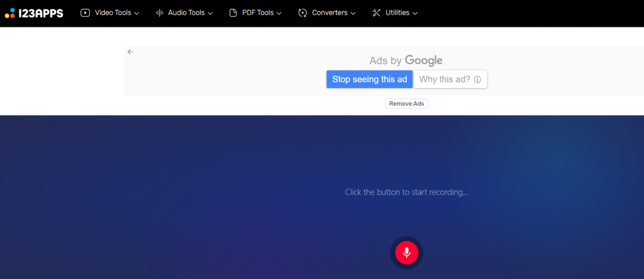
Task: Expand the Audio Tools dropdown chevron
Action: click(210, 13)
